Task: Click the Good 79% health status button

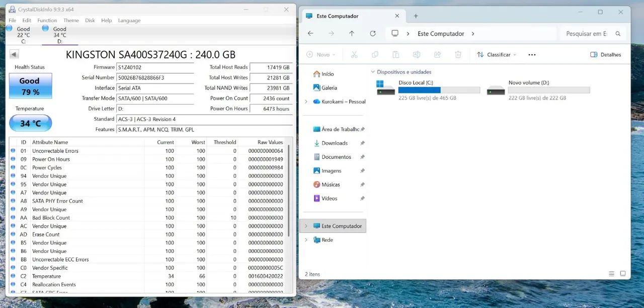Action: (30, 86)
